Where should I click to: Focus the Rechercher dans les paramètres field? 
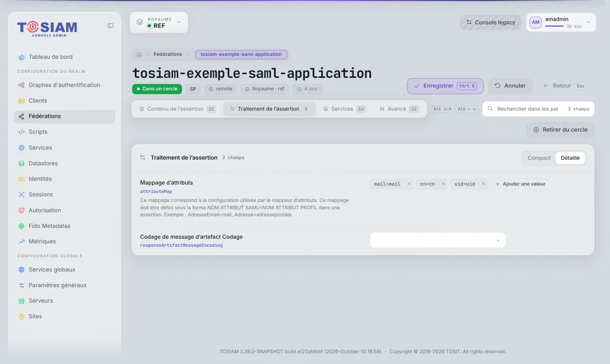(x=538, y=109)
